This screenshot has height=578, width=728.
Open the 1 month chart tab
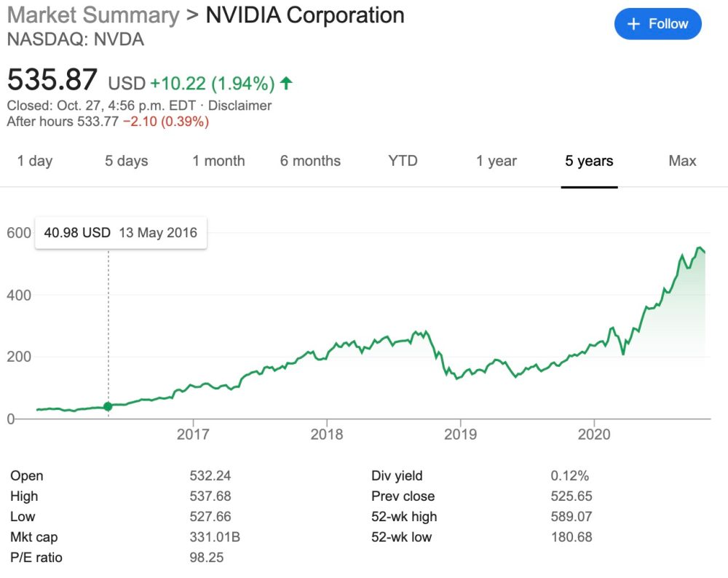(218, 161)
